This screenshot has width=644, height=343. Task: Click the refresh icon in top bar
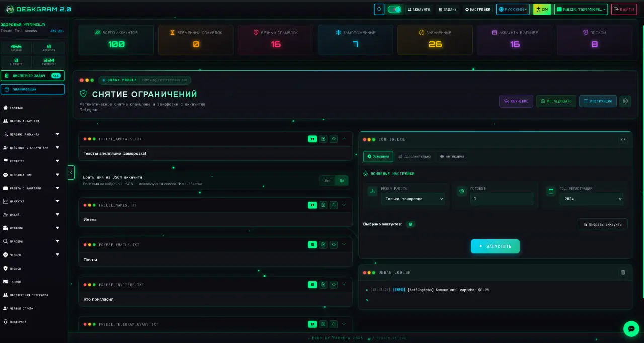coord(379,9)
